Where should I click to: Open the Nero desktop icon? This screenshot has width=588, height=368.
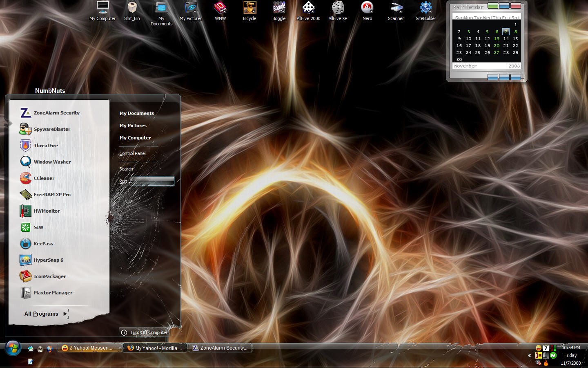pyautogui.click(x=367, y=11)
